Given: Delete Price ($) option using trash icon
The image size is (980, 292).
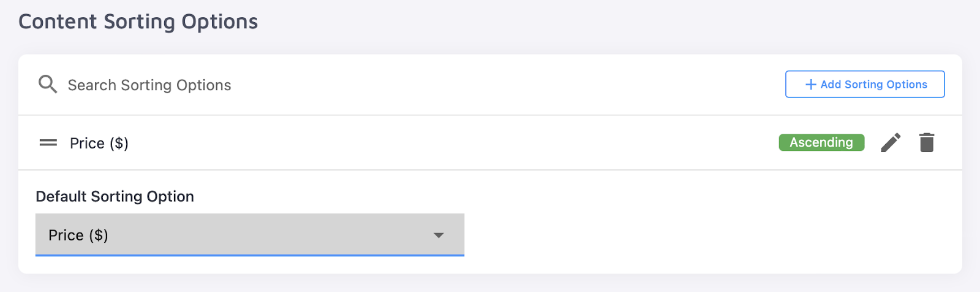Looking at the screenshot, I should click(926, 142).
